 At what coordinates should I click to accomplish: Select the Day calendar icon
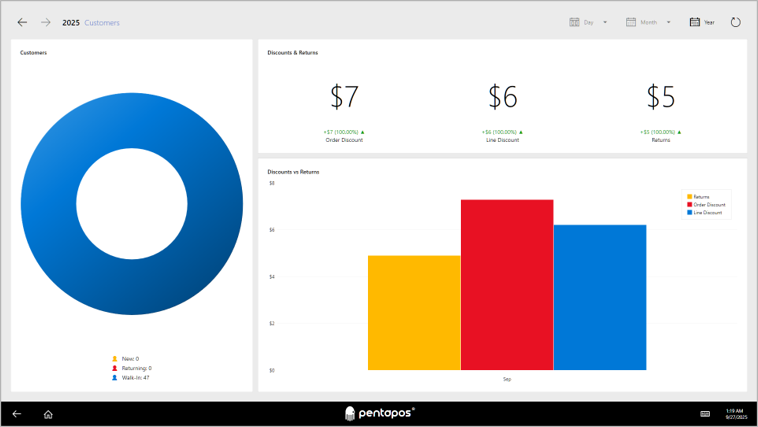[574, 22]
